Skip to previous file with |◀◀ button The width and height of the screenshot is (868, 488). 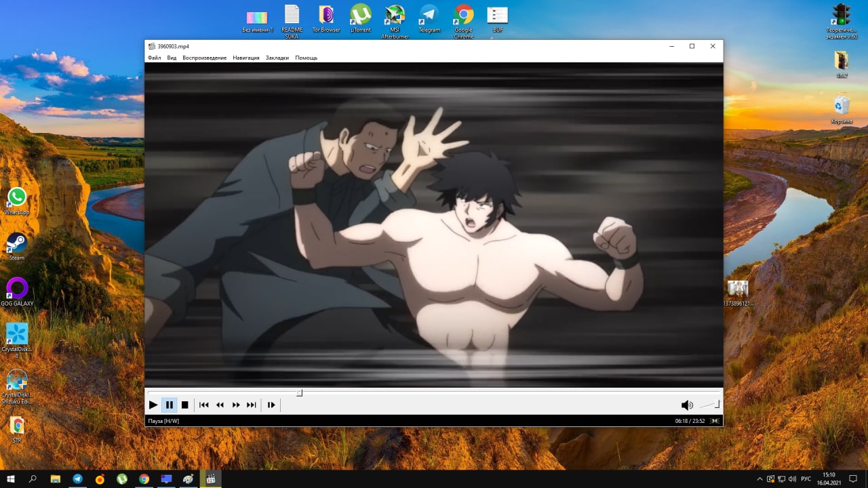coord(203,405)
